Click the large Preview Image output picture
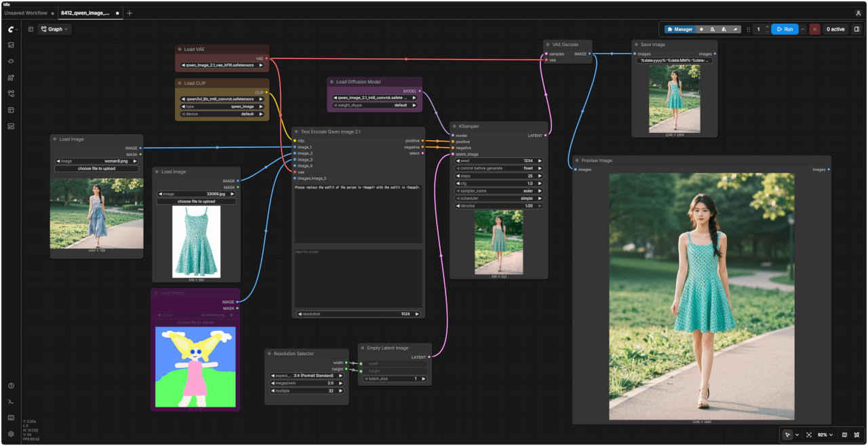868x446 pixels. [702, 296]
